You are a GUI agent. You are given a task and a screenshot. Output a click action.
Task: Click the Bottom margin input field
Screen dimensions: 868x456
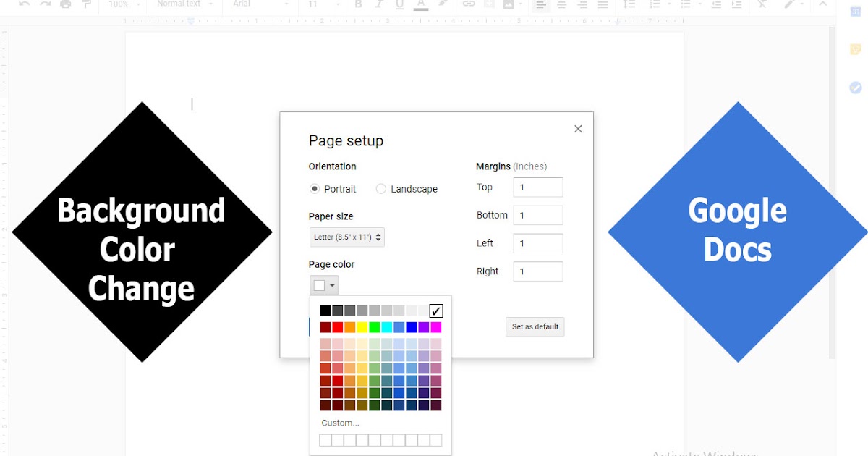click(538, 216)
